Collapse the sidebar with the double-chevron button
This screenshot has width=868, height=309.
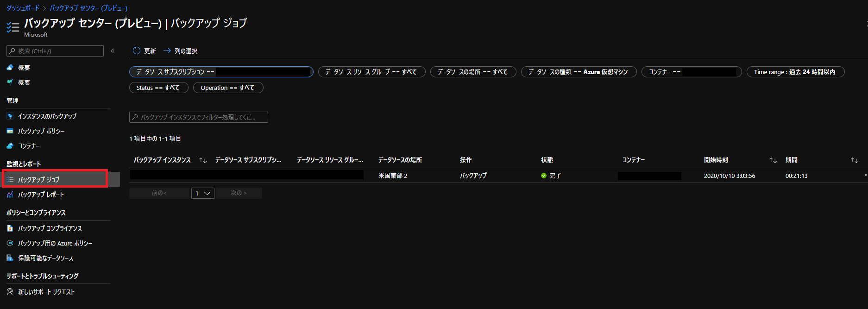tap(113, 51)
